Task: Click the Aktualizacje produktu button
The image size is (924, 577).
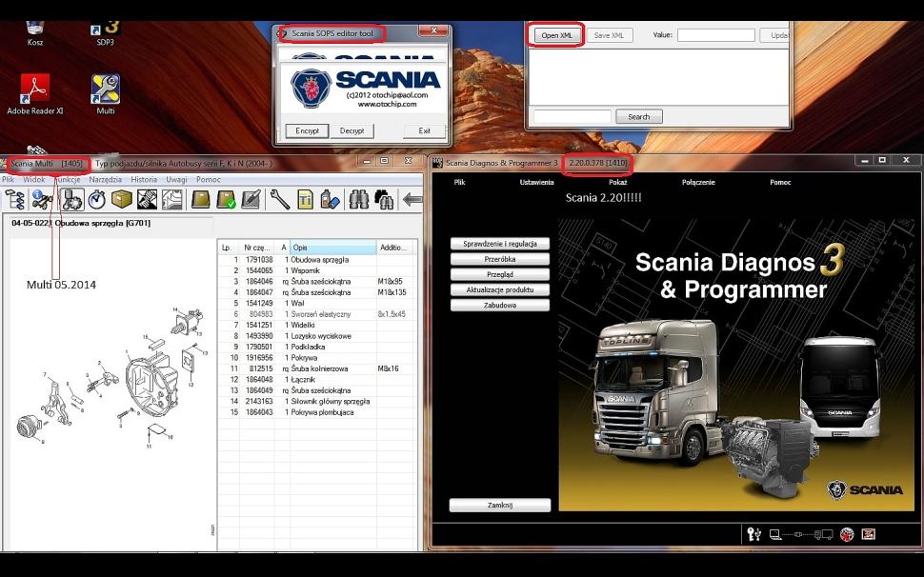Action: tap(500, 289)
